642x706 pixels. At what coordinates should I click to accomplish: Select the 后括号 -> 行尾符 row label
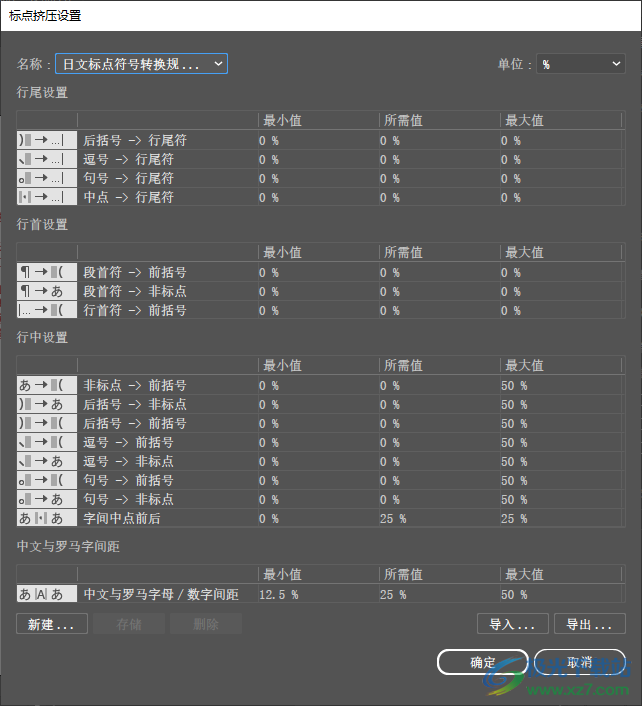tap(135, 140)
